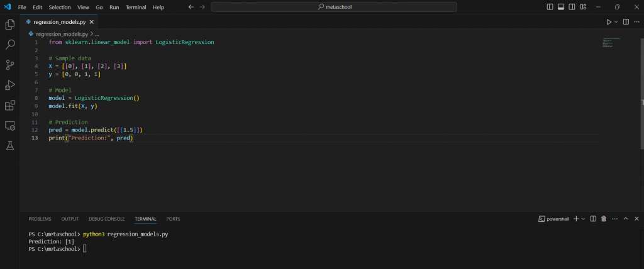Image resolution: width=644 pixels, height=269 pixels.
Task: Click the "python3 regression_models.py" terminal command
Action: pos(126,234)
